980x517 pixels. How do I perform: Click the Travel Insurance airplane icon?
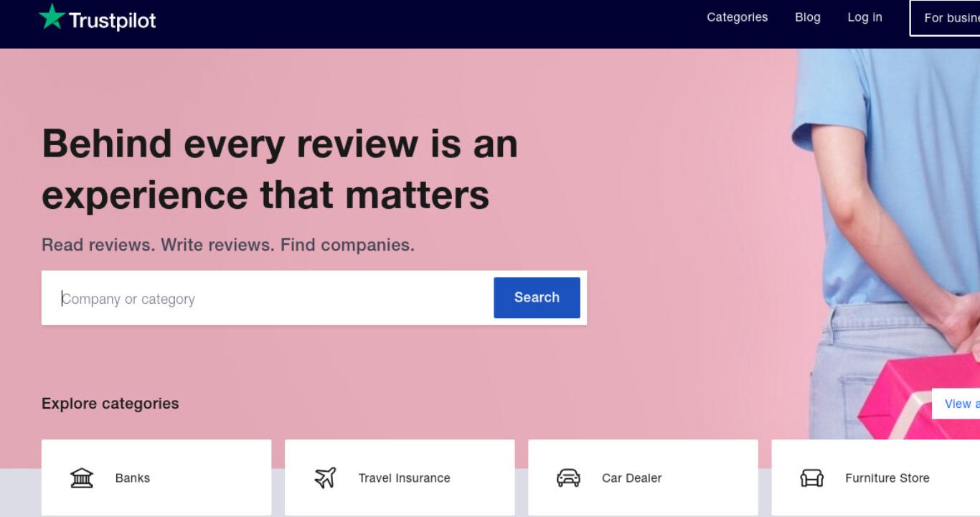click(x=325, y=478)
